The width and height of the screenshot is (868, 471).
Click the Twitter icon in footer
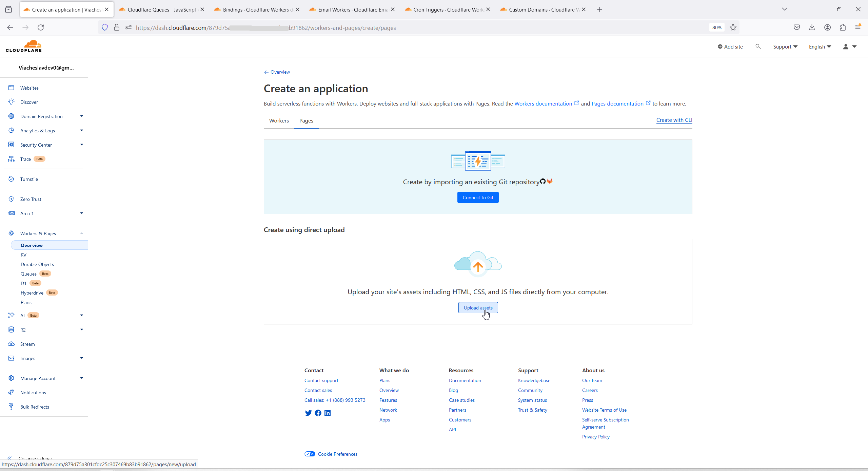(x=308, y=413)
